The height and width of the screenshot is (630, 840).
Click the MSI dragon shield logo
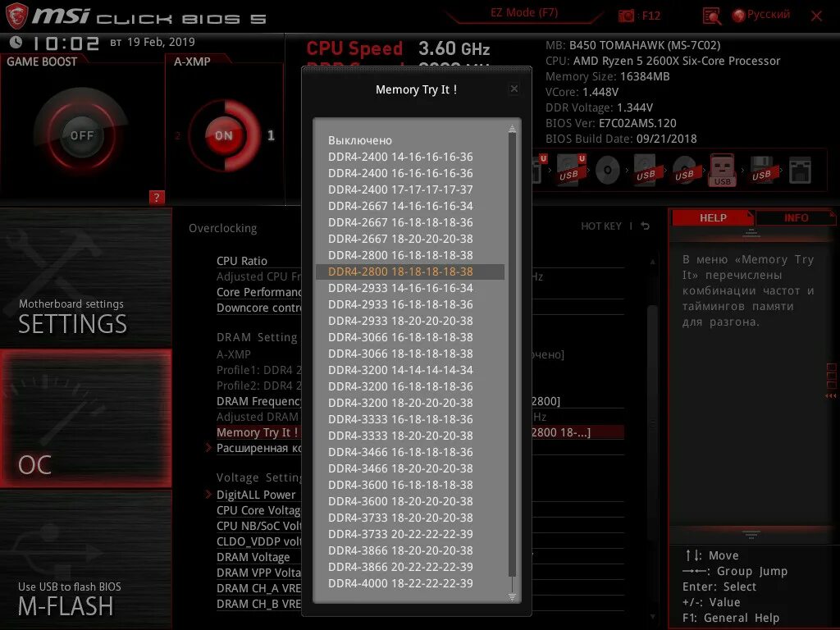[x=16, y=16]
